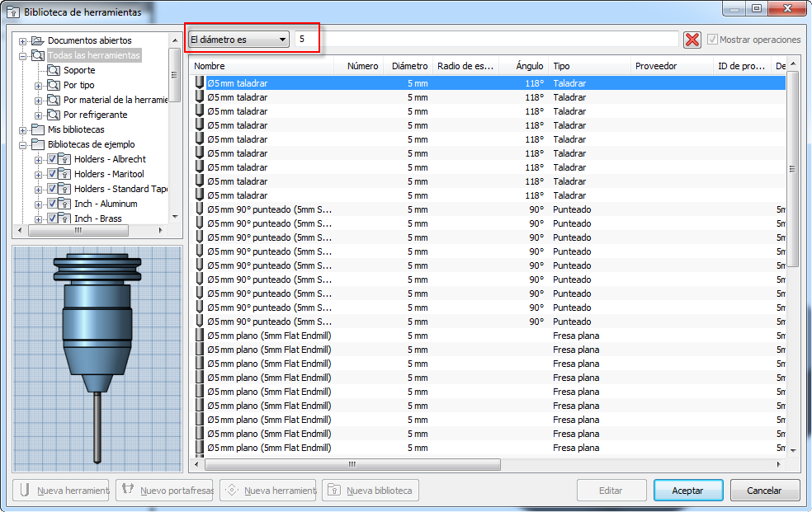Toggle the Mostrar operaciones checkbox
Screen dimensions: 812x512
[713, 40]
